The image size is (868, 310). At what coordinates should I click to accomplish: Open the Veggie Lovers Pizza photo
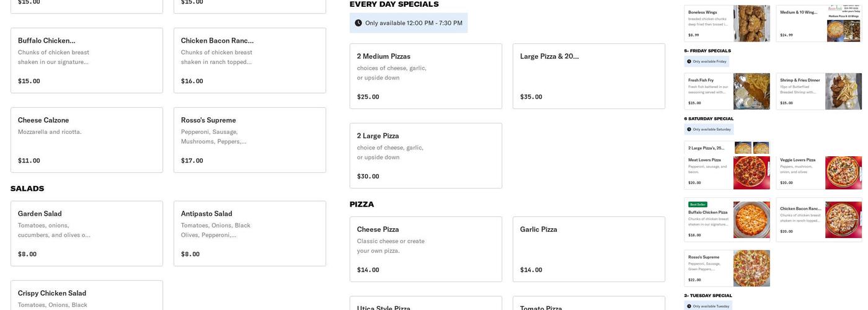click(843, 172)
